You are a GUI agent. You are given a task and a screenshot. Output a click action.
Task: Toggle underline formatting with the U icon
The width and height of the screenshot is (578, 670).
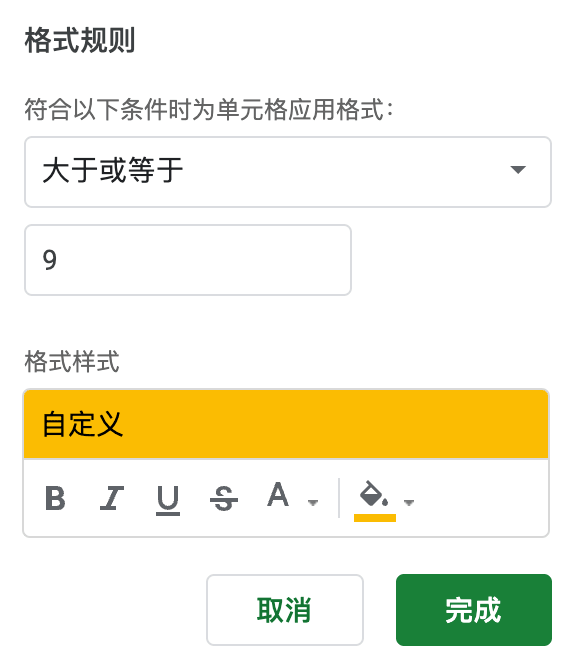click(167, 500)
